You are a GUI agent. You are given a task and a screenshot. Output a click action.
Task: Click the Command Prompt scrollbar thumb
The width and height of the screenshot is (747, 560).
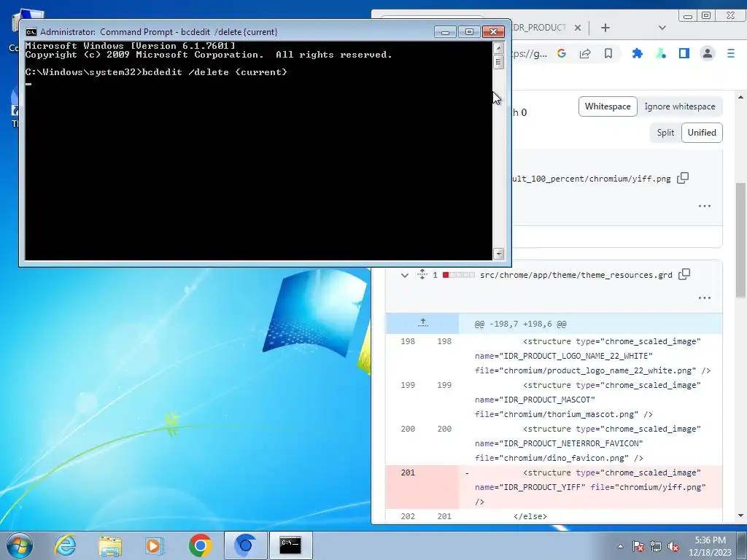(x=498, y=62)
